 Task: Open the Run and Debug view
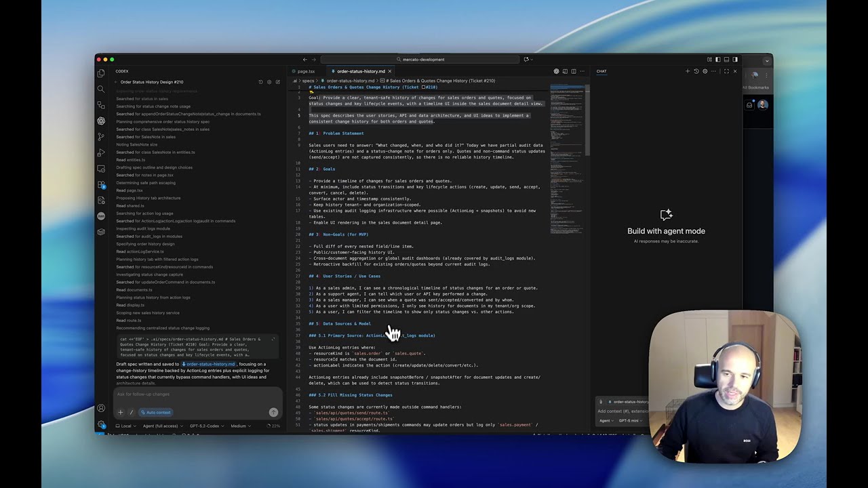(x=101, y=152)
